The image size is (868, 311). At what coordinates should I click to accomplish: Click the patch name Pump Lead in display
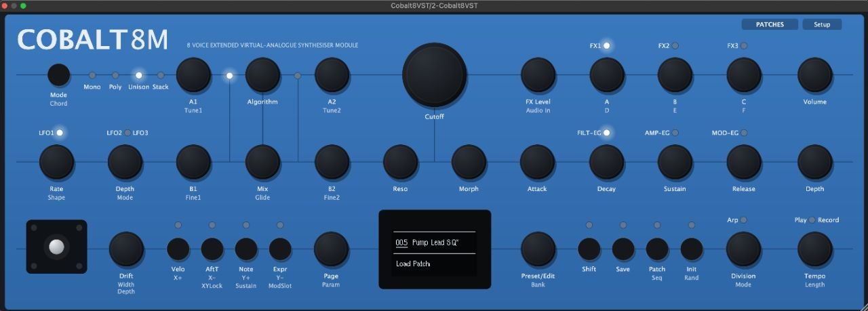pyautogui.click(x=435, y=243)
